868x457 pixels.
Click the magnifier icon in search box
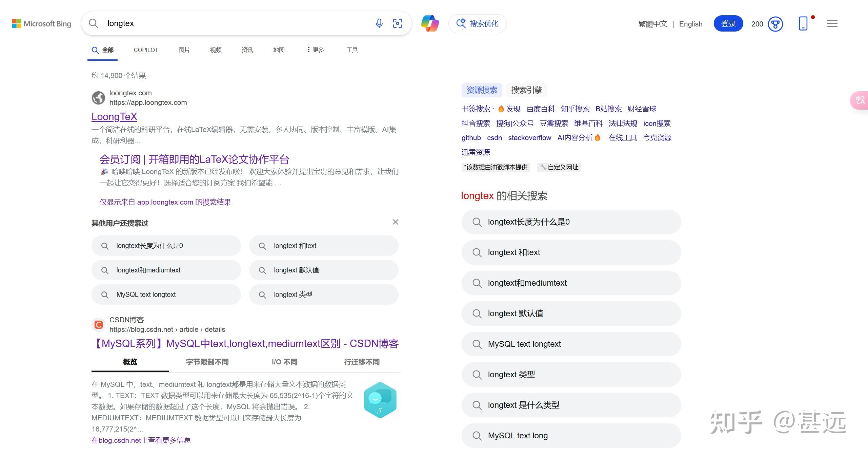[x=93, y=23]
